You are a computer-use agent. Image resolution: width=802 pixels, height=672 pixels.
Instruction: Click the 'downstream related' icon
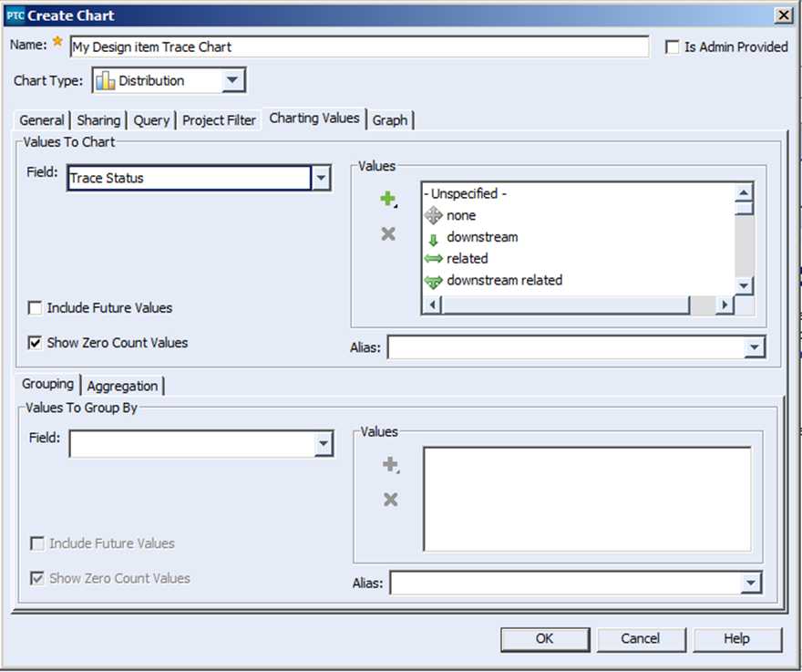tap(433, 281)
